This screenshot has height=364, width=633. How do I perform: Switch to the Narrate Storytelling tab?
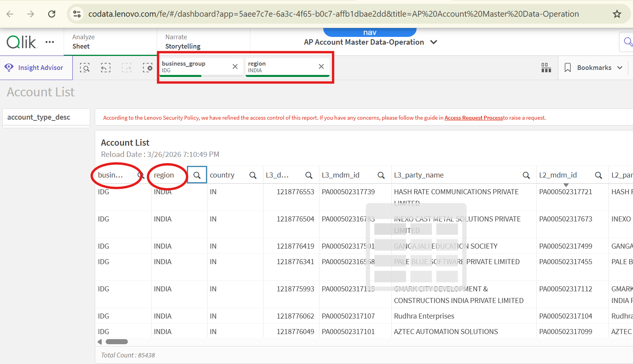point(183,42)
